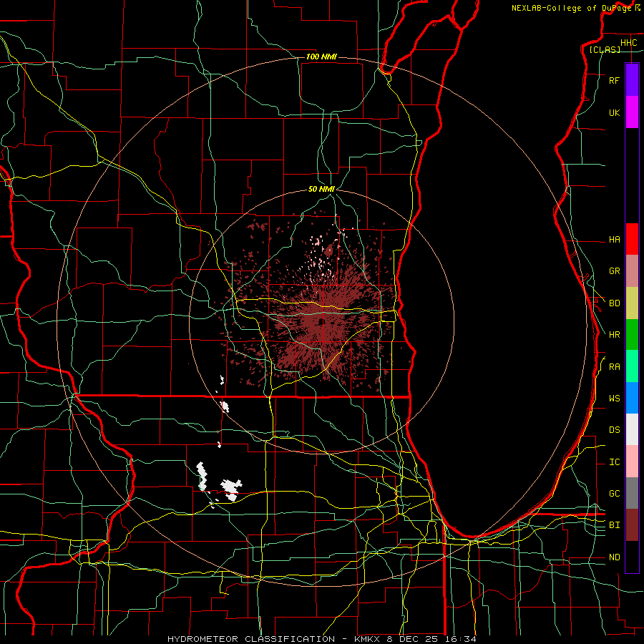Screen dimensions: 644x644
Task: Click the [CLAS] legend header
Action: tap(605, 49)
